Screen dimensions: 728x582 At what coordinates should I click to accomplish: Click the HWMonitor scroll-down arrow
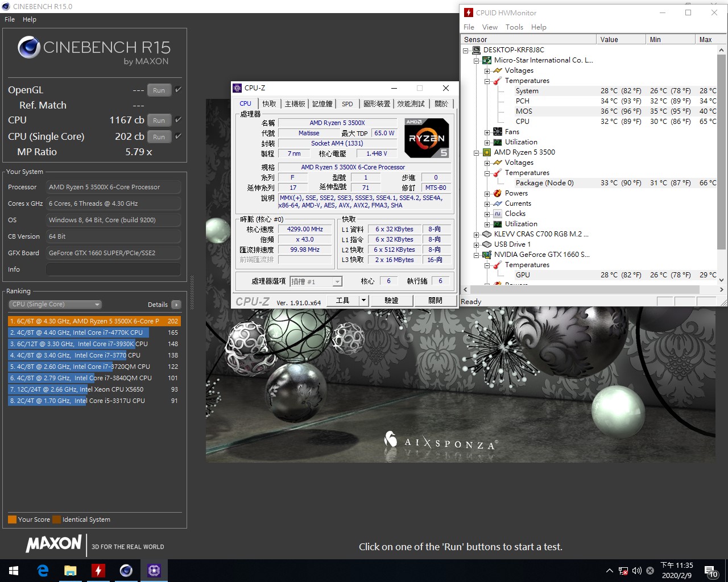point(722,280)
